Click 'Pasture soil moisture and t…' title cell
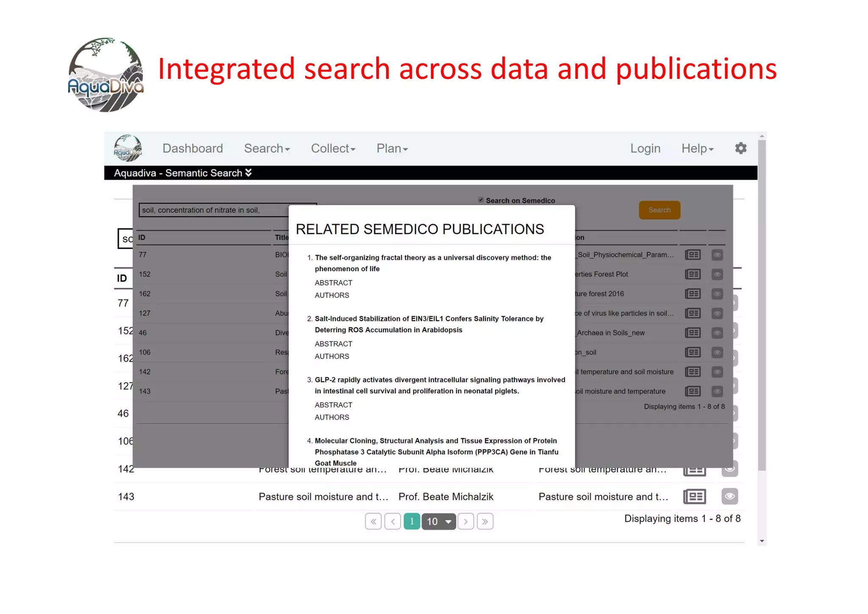 (x=323, y=497)
